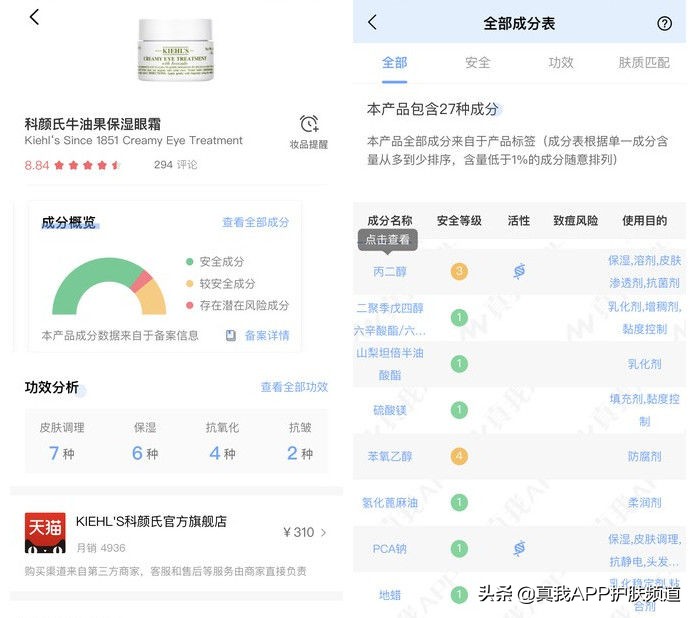This screenshot has height=618, width=696.
Task: Tap the 使用目的 column header
Action: click(645, 220)
